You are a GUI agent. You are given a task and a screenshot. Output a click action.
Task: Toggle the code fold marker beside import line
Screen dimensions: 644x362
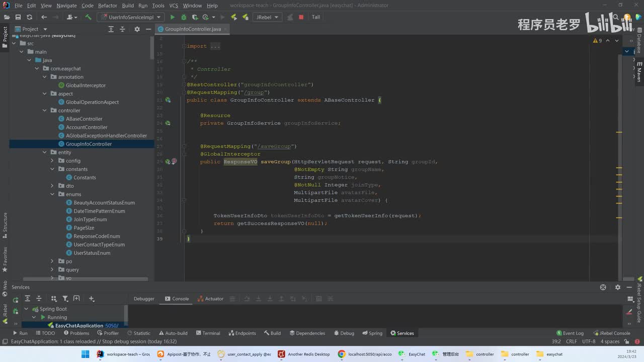coord(184,46)
